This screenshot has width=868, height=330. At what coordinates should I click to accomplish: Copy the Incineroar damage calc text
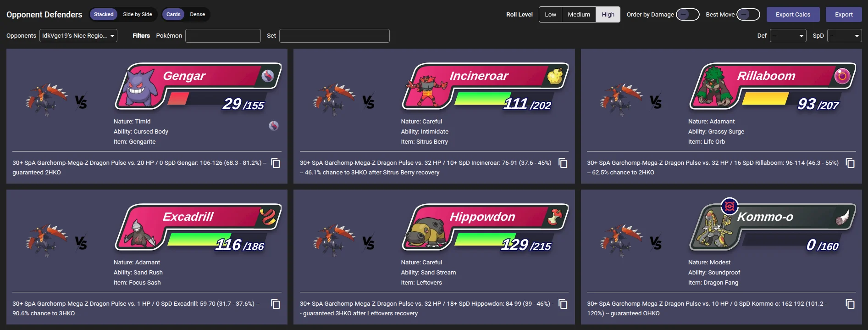coord(563,163)
